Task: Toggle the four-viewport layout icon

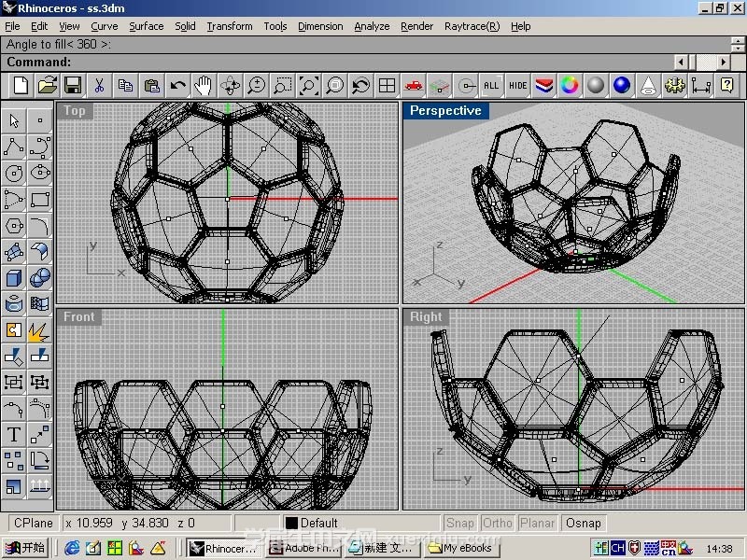Action: point(387,86)
